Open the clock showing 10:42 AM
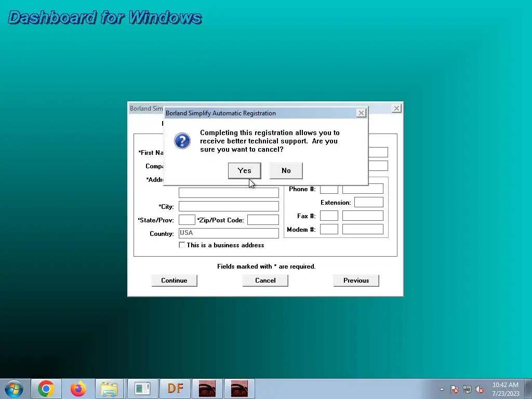 506,389
